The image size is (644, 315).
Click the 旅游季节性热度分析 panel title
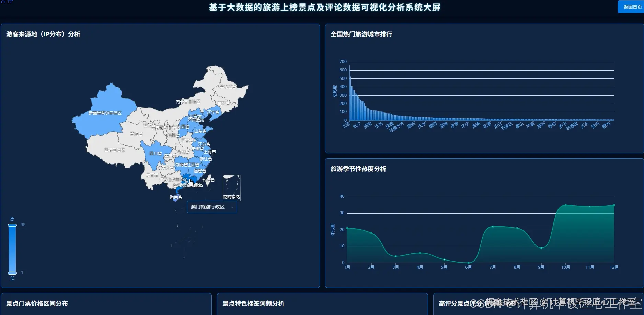click(x=358, y=169)
